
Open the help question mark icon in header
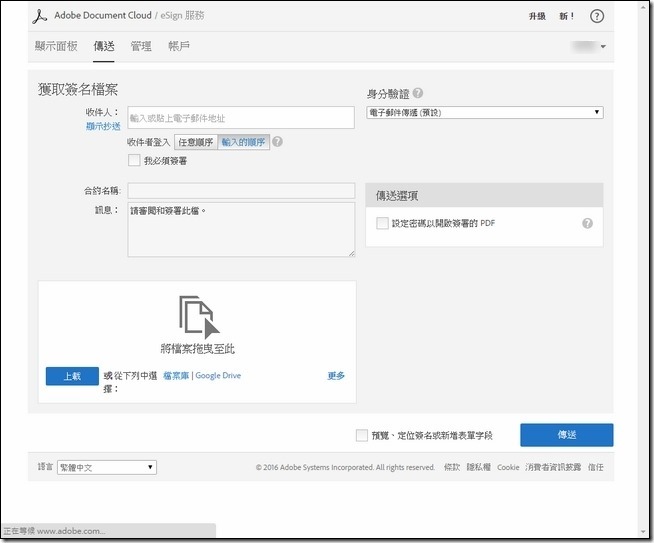click(x=597, y=16)
